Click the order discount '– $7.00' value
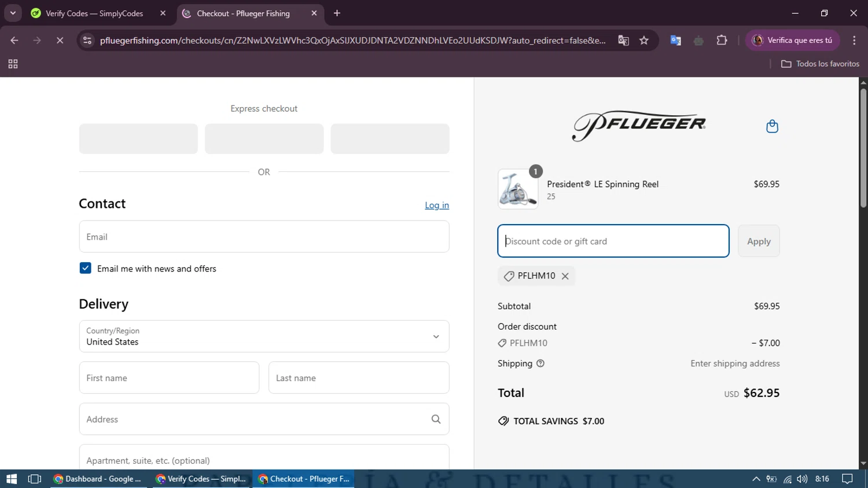868x488 pixels. (x=766, y=343)
